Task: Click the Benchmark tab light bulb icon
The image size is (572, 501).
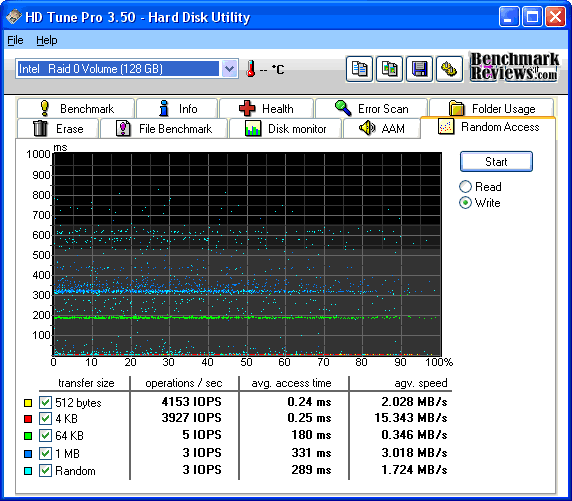Action: coord(45,108)
